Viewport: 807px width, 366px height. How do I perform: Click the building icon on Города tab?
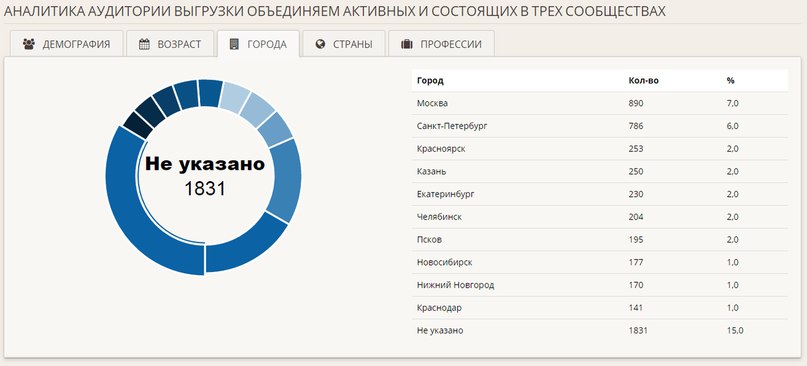(234, 44)
